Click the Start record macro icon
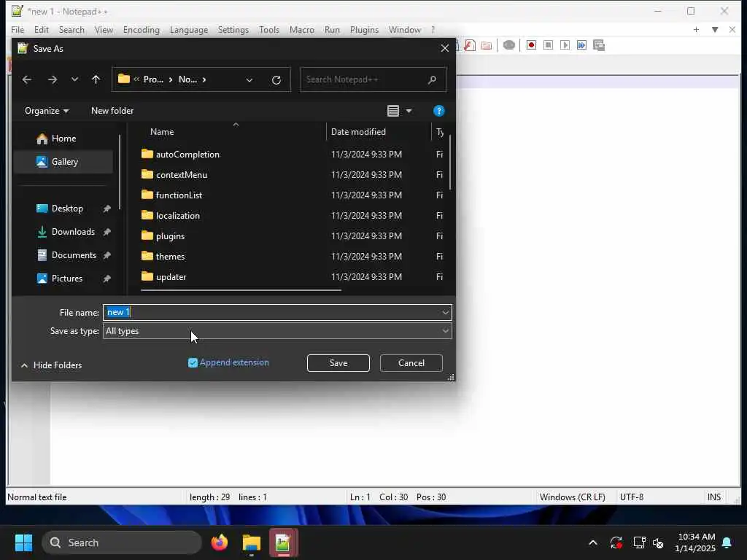 tap(531, 45)
